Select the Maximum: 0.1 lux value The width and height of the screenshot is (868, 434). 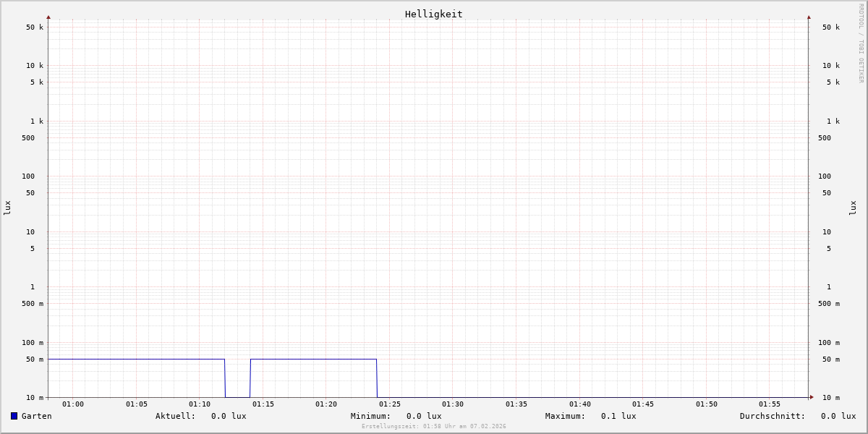click(591, 416)
